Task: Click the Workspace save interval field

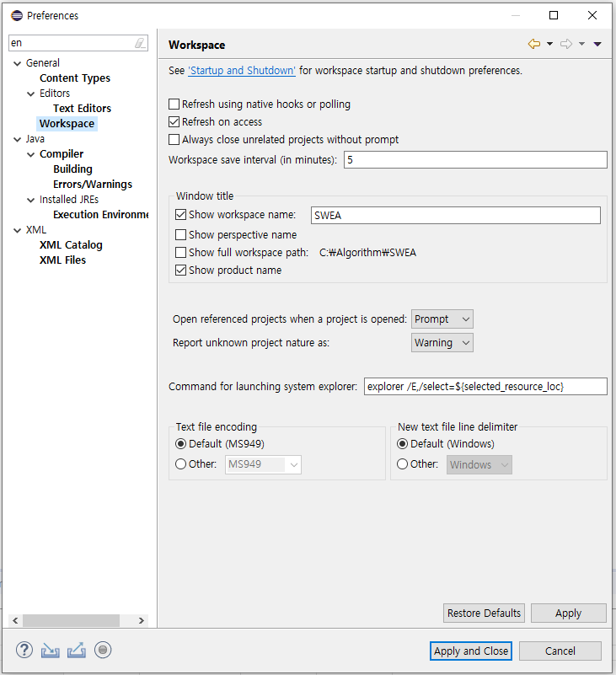Action: tap(475, 160)
